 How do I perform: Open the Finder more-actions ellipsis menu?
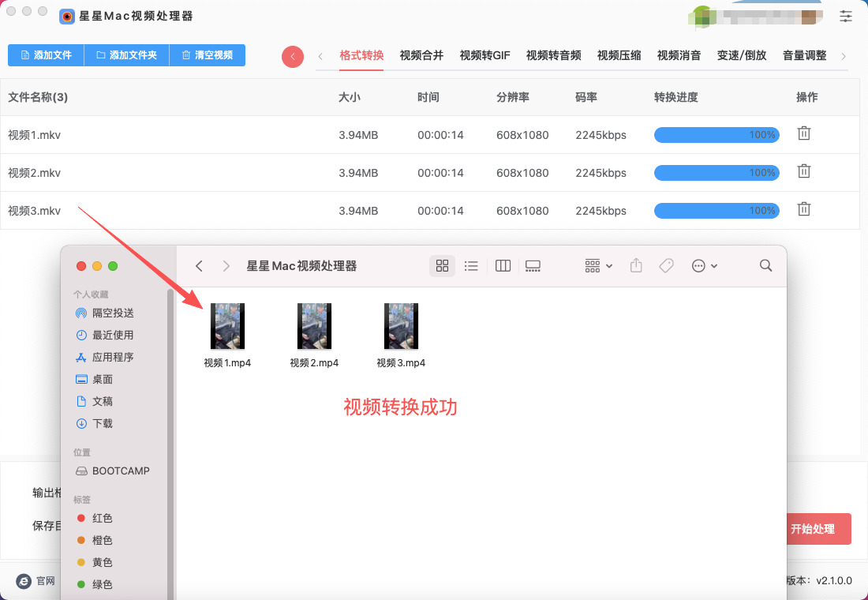pyautogui.click(x=704, y=266)
